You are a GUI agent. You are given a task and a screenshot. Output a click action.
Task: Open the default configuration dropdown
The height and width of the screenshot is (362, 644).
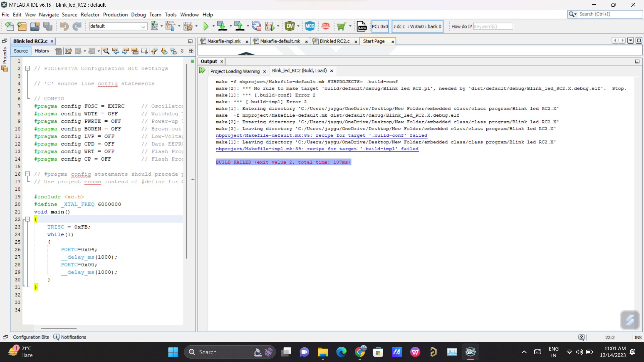[x=143, y=26]
